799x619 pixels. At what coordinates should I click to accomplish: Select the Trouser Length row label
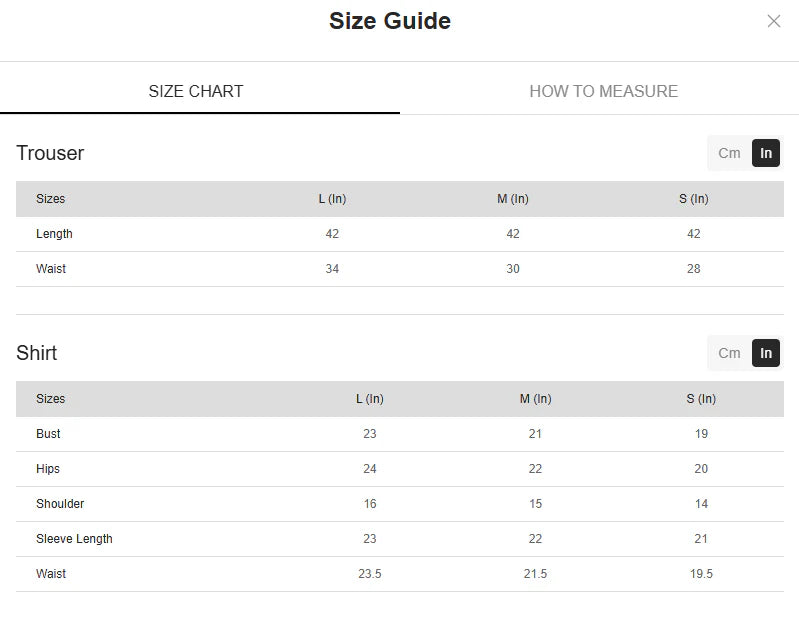(54, 234)
